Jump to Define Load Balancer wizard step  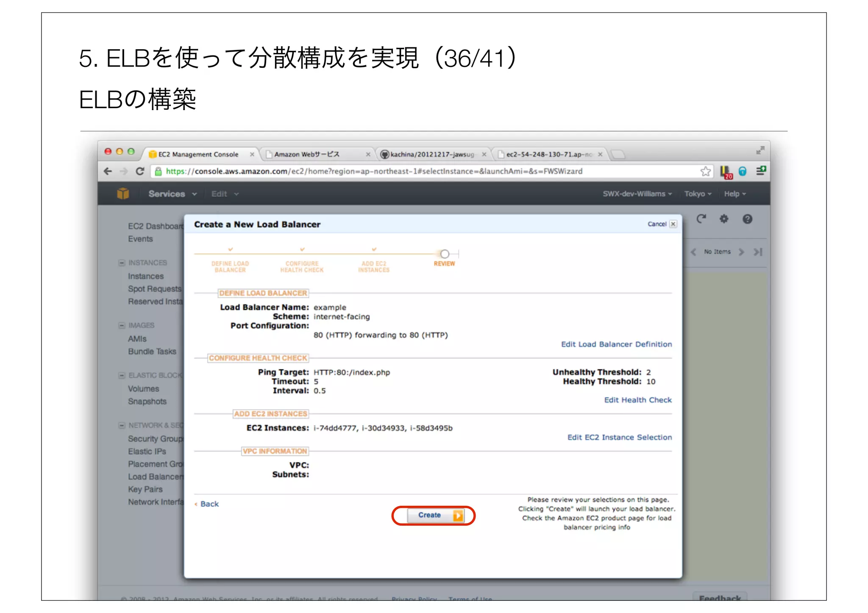230,266
